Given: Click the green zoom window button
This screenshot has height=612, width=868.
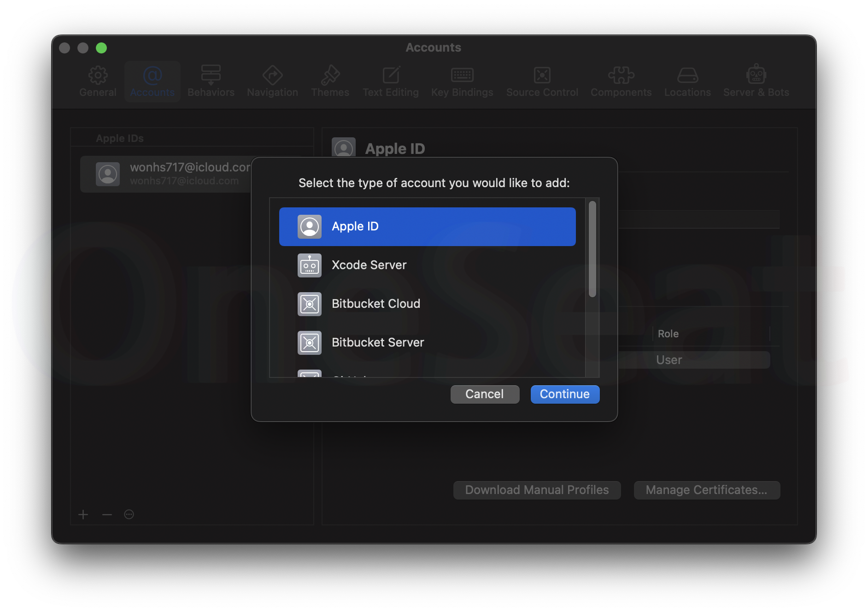Looking at the screenshot, I should point(101,48).
